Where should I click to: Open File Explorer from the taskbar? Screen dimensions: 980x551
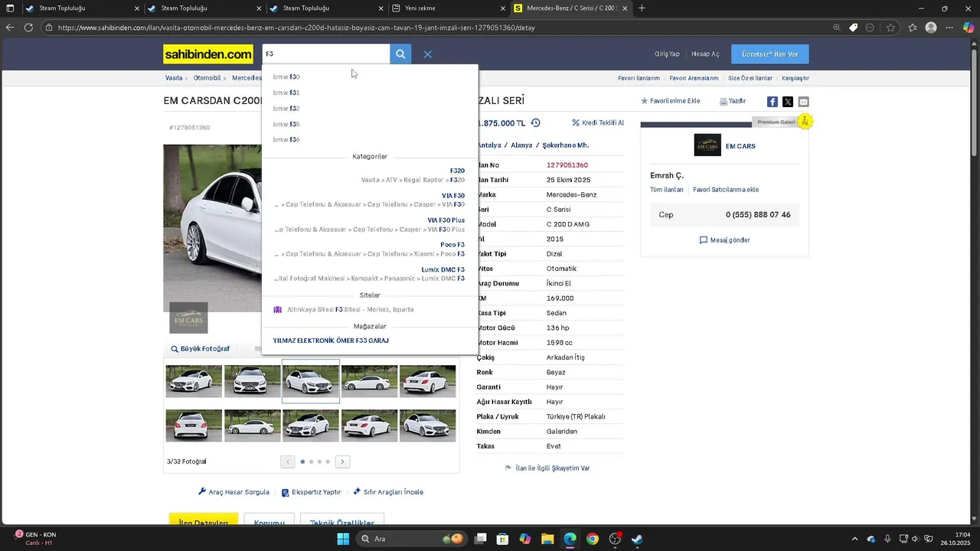coord(547,539)
